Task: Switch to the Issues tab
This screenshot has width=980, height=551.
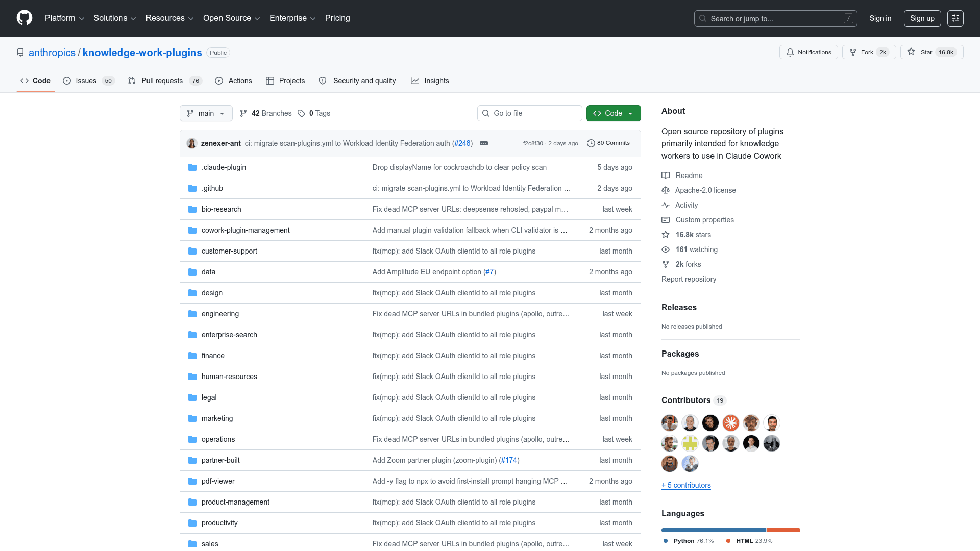Action: pos(89,81)
